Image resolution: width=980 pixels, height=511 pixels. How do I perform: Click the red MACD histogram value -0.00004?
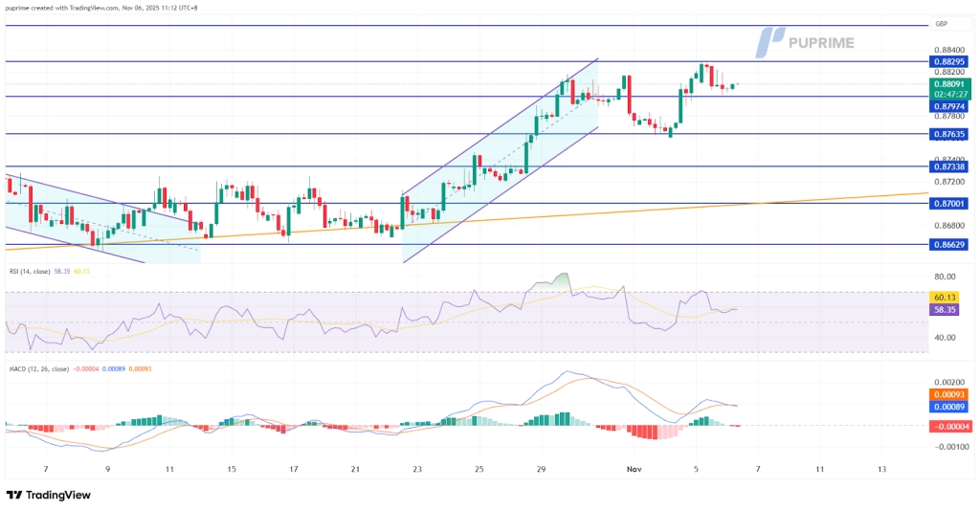948,426
